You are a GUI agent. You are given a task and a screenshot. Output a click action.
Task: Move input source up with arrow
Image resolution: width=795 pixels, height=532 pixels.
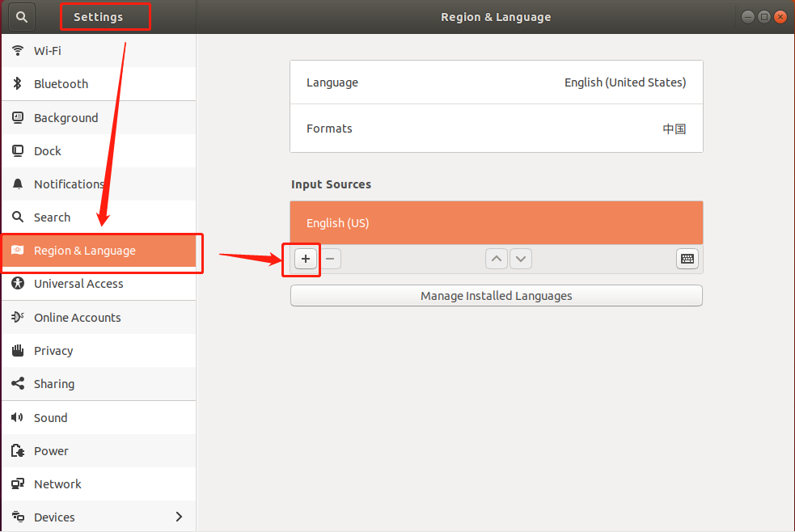click(x=497, y=259)
